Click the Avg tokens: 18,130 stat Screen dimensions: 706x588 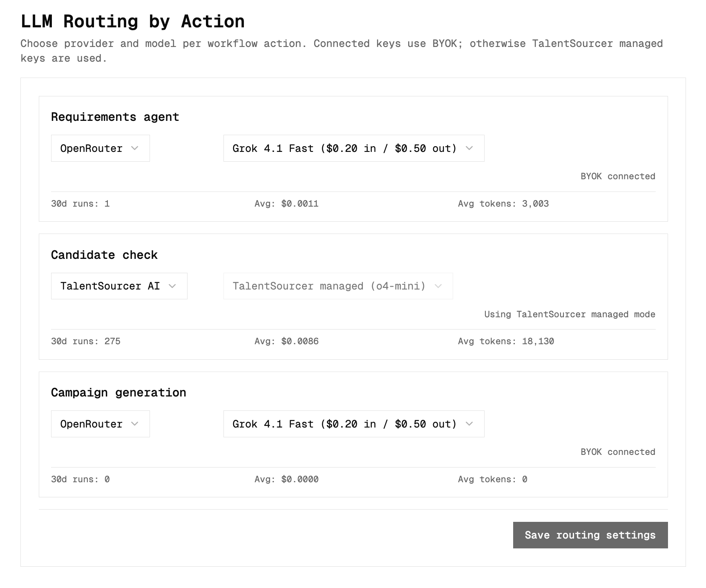point(506,341)
